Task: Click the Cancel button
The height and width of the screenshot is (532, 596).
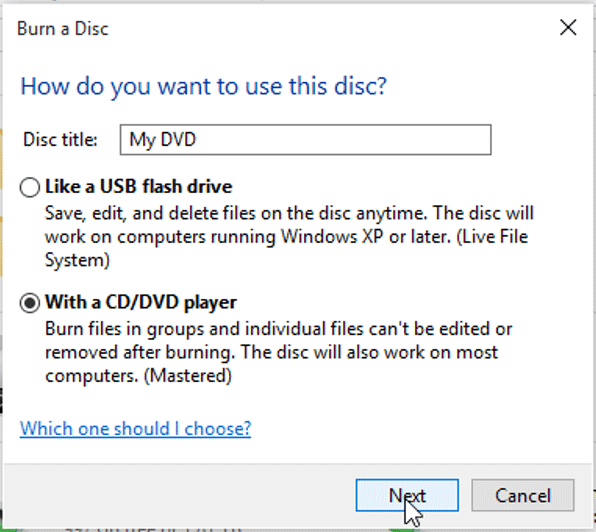Action: pos(523,495)
